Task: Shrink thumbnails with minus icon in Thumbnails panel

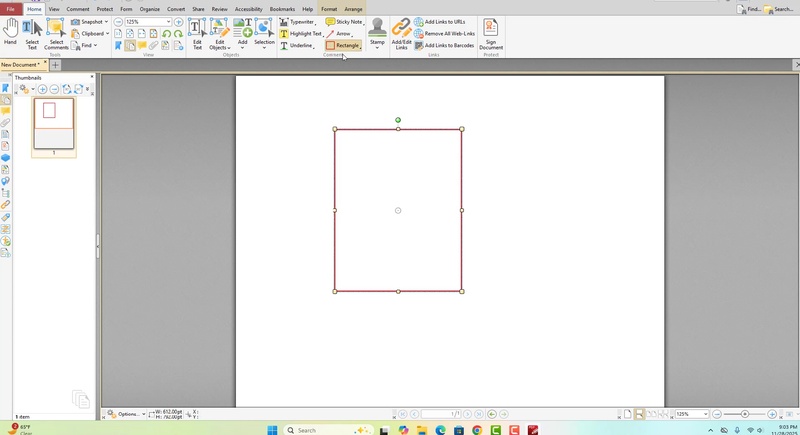Action: (x=54, y=89)
